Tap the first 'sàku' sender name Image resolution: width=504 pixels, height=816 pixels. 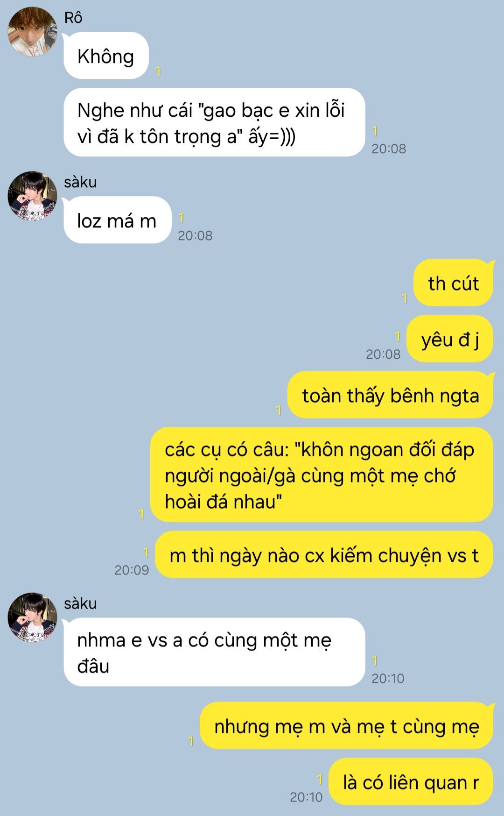[x=80, y=182]
